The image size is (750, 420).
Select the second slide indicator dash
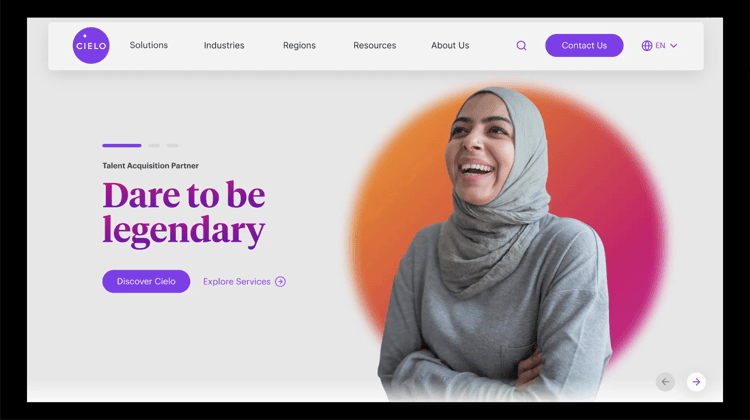(x=154, y=145)
